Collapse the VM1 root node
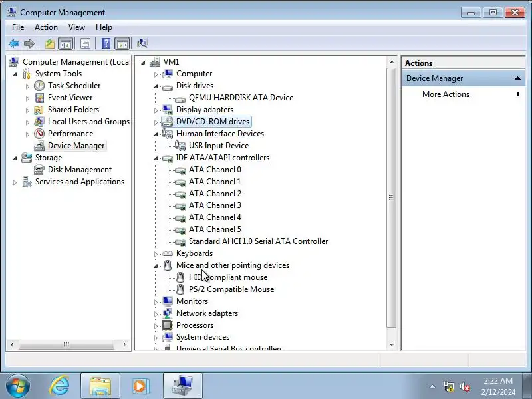The image size is (532, 399). [143, 63]
